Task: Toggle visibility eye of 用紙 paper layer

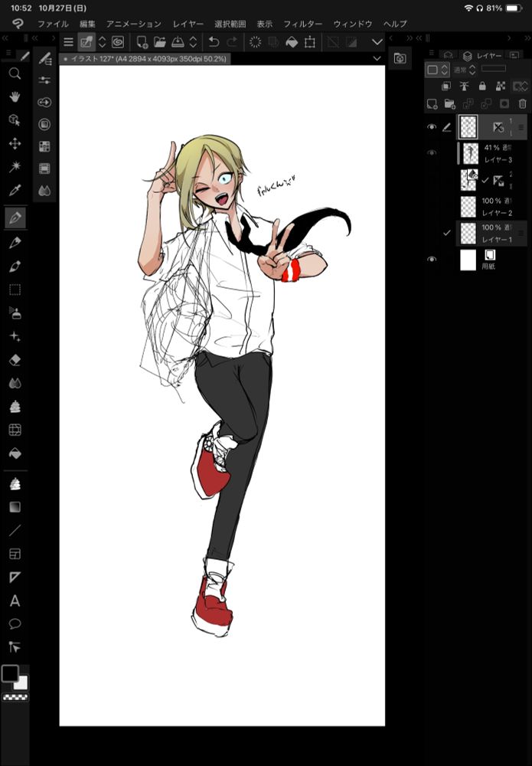Action: [432, 260]
